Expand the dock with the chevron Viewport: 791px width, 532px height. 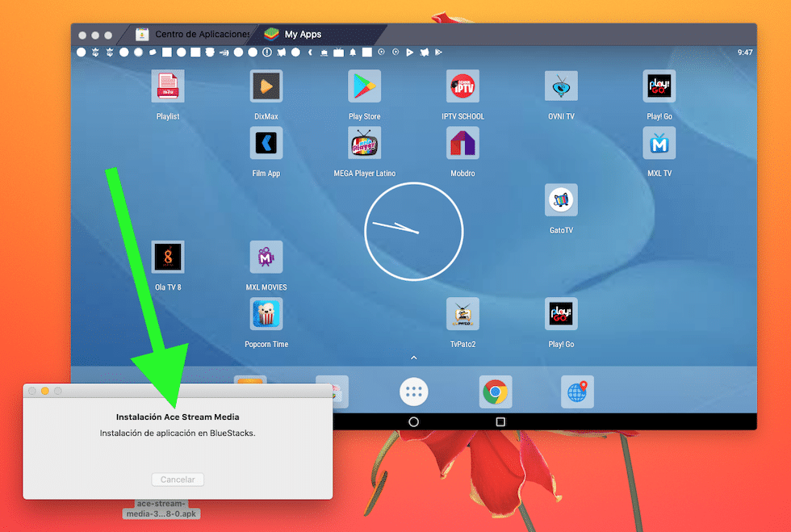(x=413, y=357)
